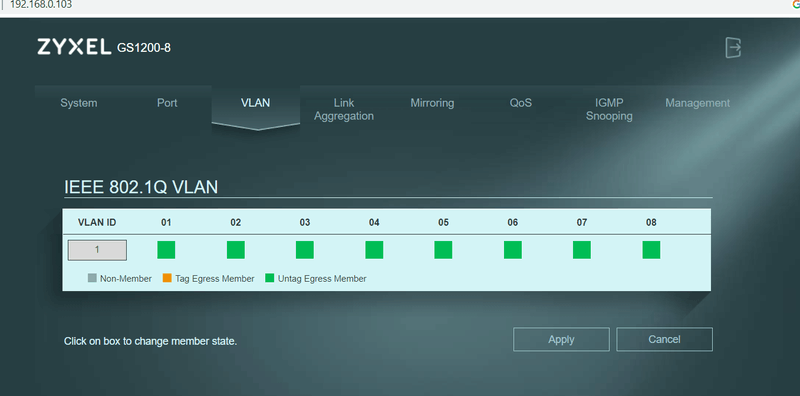Click the Cancel button

664,339
